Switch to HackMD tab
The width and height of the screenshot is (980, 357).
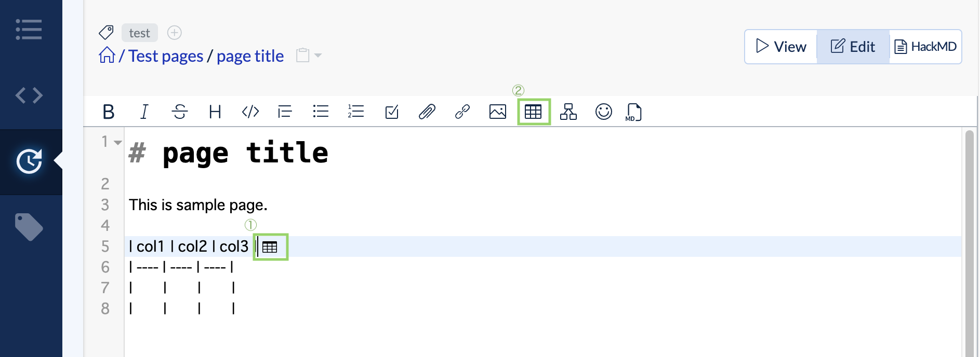(x=925, y=47)
